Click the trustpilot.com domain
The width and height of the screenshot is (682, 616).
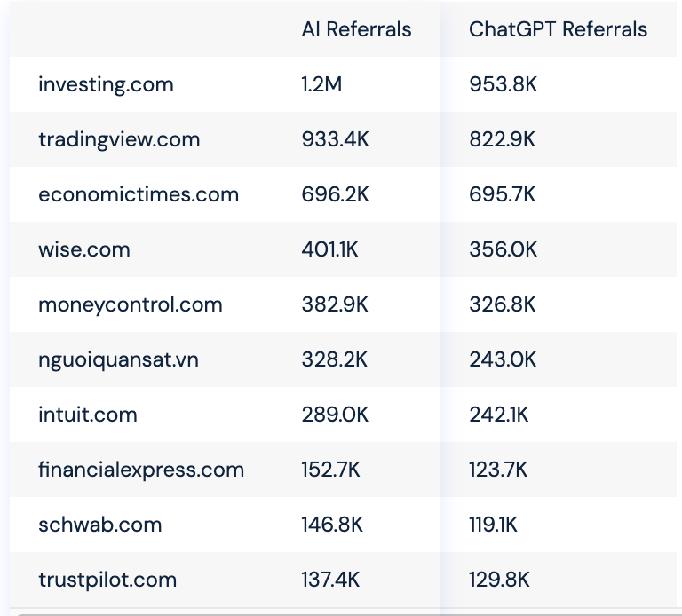[x=107, y=580]
